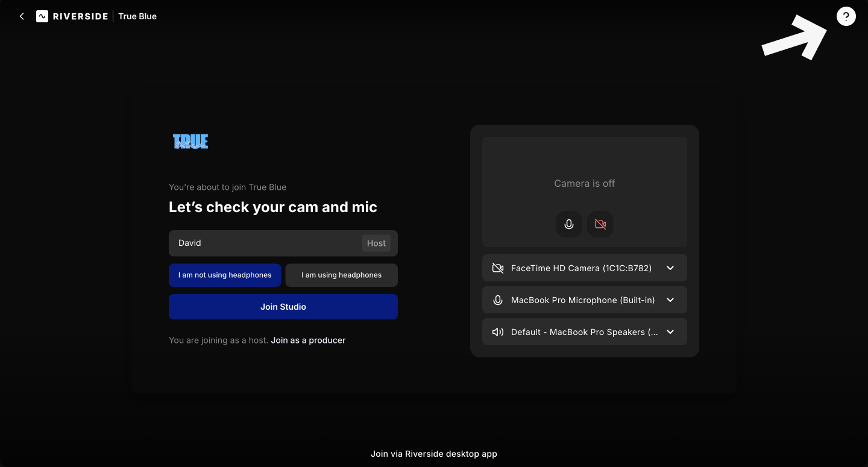
Task: Click the speaker icon in speakers row
Action: (x=498, y=332)
